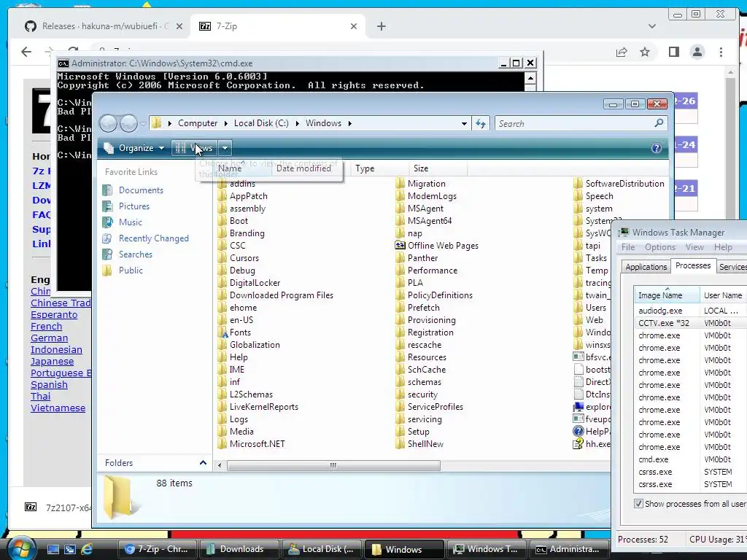Sort files by Type column

[x=379, y=168]
